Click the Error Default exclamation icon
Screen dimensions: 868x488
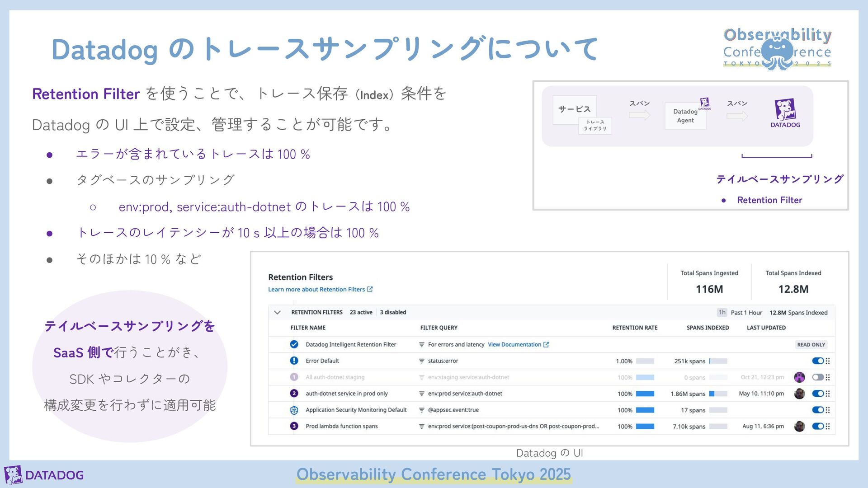294,361
